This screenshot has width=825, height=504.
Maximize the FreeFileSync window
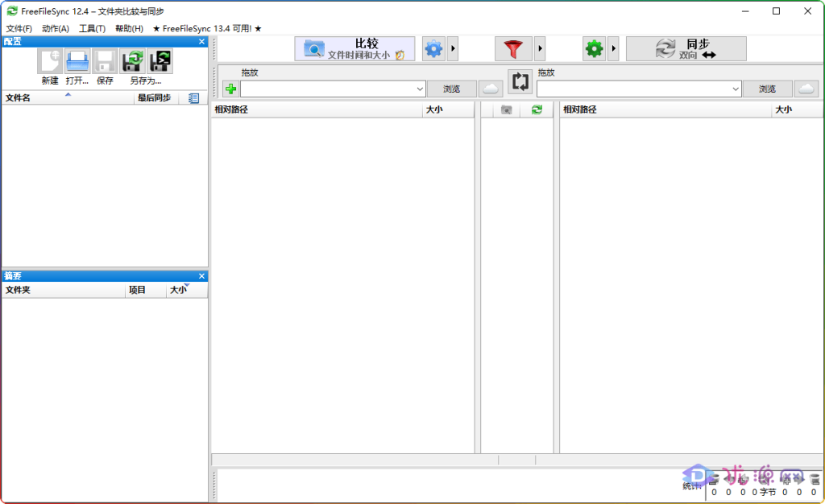776,11
